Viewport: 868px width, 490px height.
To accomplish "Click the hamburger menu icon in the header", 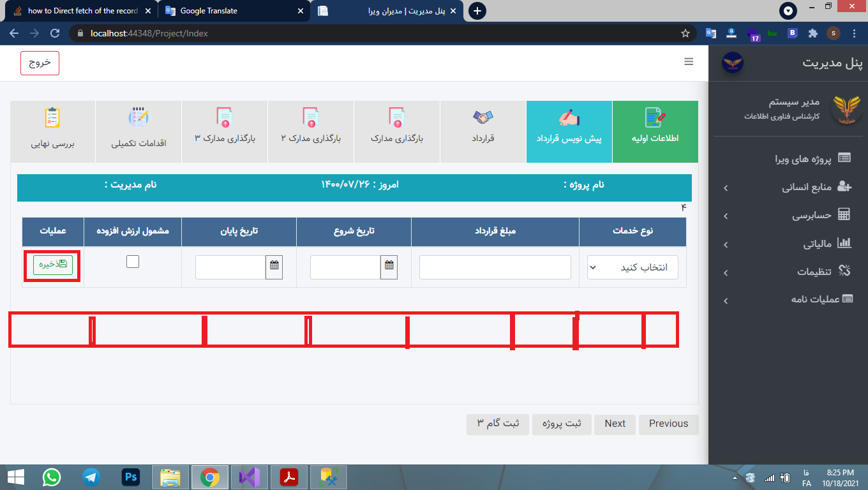I will pos(689,62).
